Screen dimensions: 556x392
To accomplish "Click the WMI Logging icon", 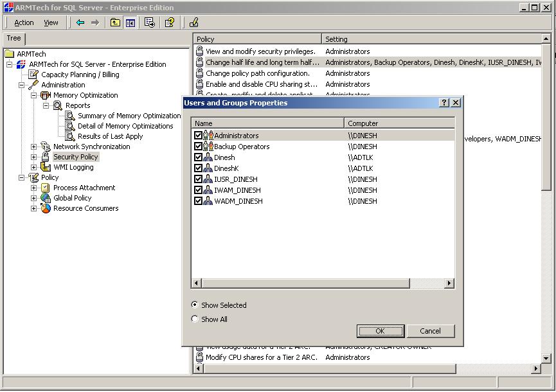I will coord(46,167).
